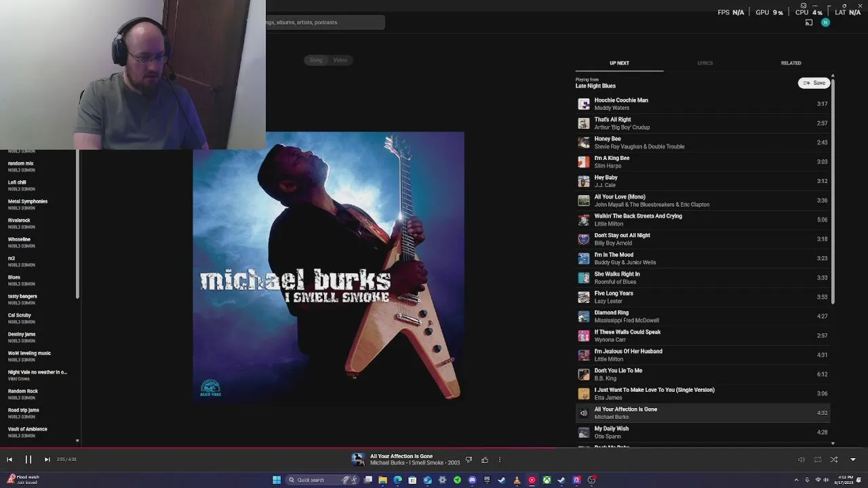The height and width of the screenshot is (488, 868).
Task: Play Hey Baby by J.J. Cale
Action: coord(703,181)
